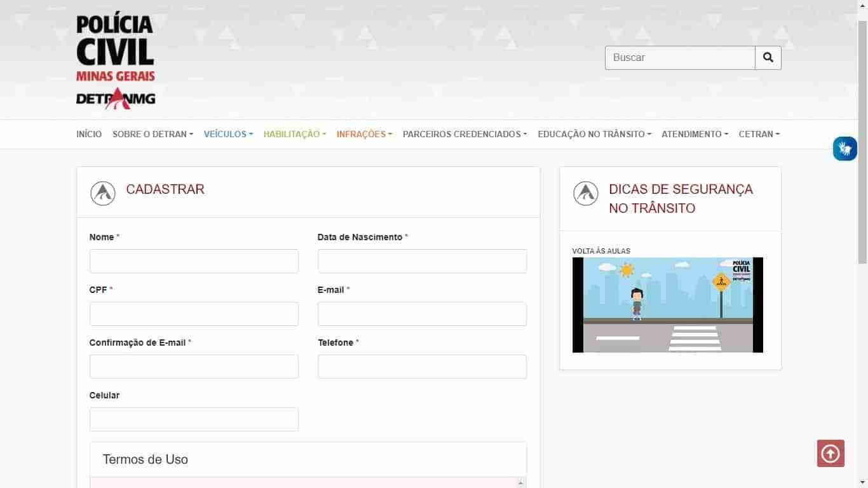Expand the INFRAÇÕES menu
The image size is (868, 488).
[x=364, y=134]
